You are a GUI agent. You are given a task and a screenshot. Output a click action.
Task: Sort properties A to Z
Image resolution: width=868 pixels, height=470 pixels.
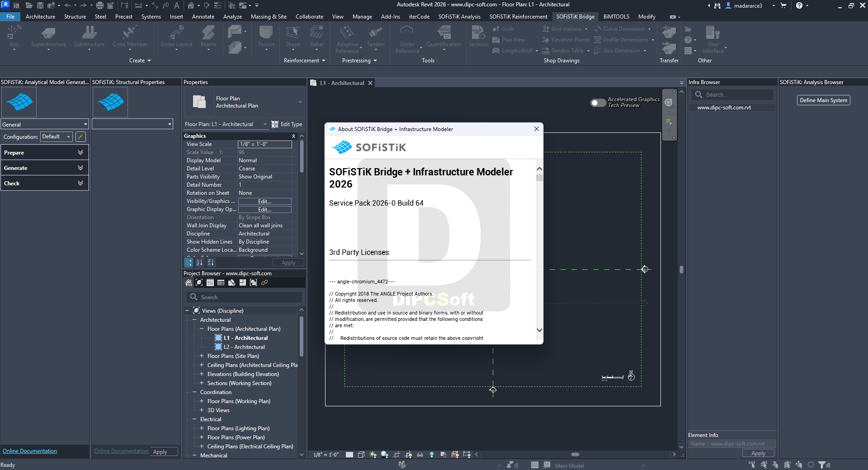(199, 262)
